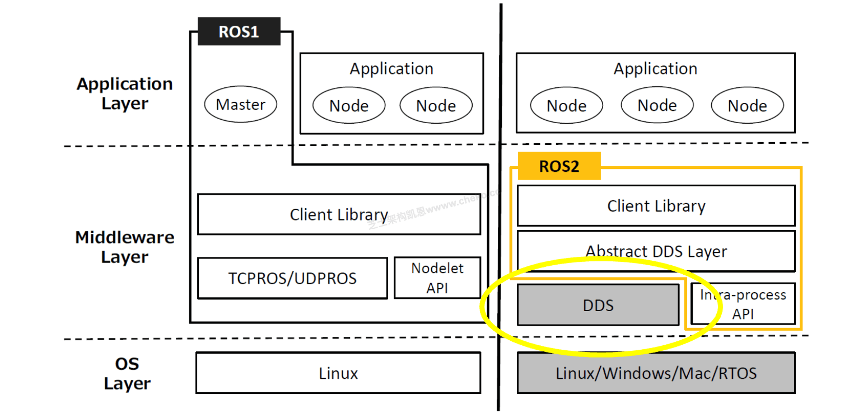
Task: Select the ROS1 Client Library box
Action: (339, 214)
